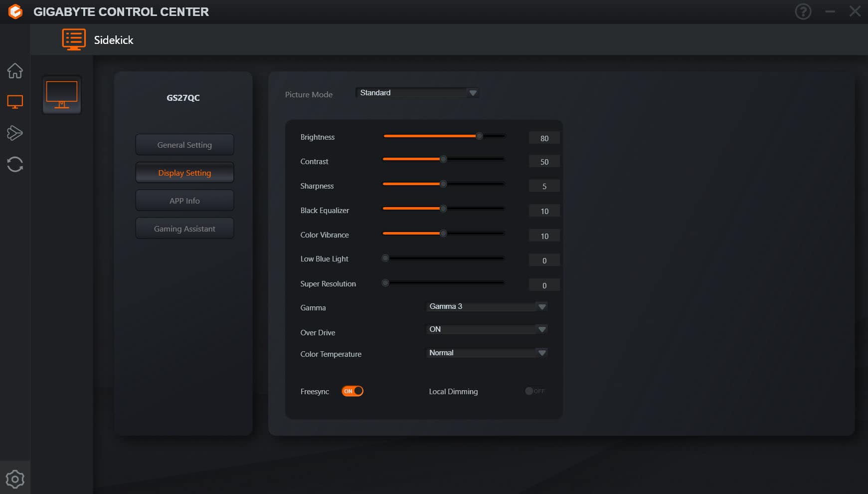Viewport: 868px width, 494px height.
Task: Open the update/refresh section in sidebar
Action: tap(15, 165)
